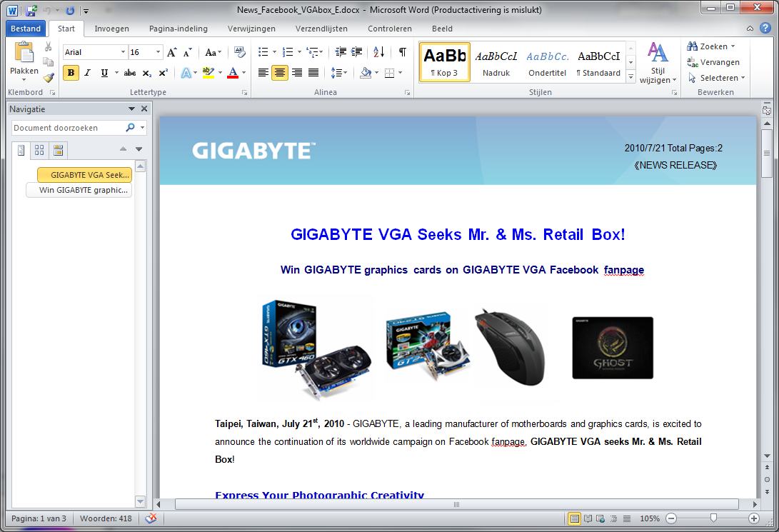Viewport: 779px width, 532px height.
Task: Open the Verwijzingen tab
Action: tap(251, 29)
